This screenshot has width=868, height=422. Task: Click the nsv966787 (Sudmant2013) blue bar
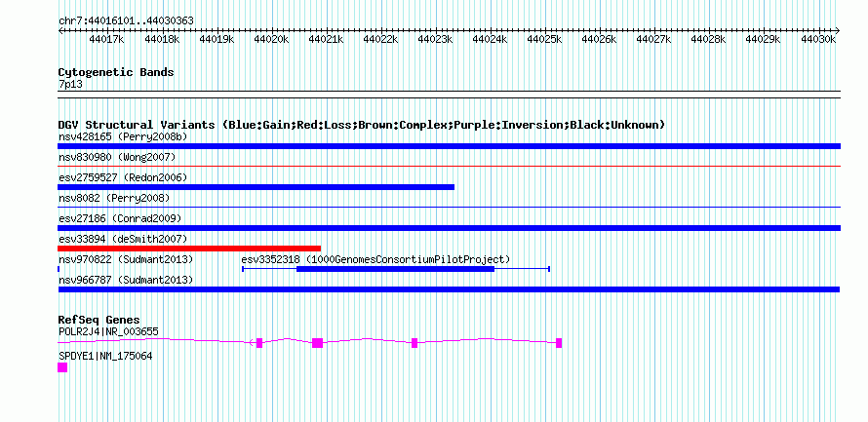point(449,289)
